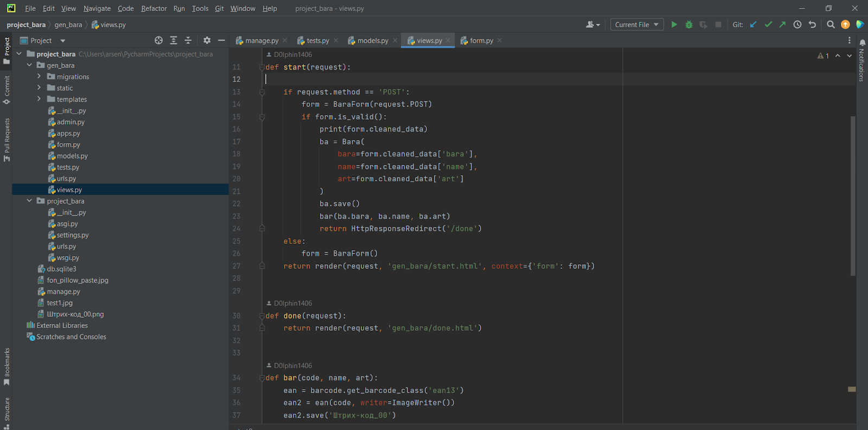The height and width of the screenshot is (430, 868).
Task: Start debugging with the bug icon
Action: 689,24
